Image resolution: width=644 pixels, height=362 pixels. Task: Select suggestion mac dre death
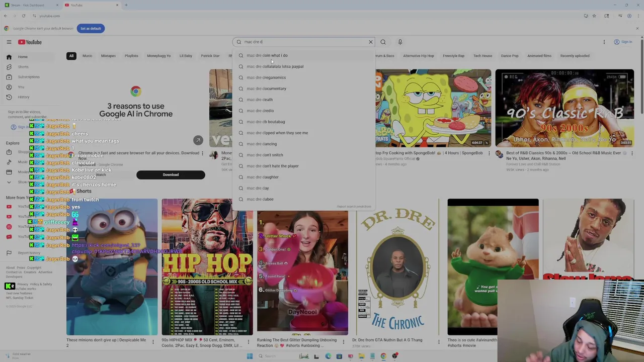(304, 100)
